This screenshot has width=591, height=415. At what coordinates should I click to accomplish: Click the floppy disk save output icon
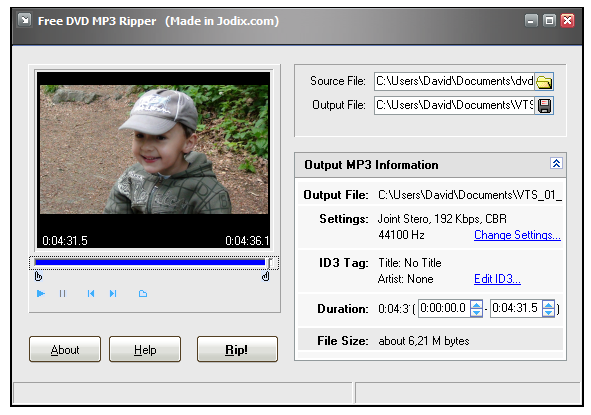[x=544, y=106]
